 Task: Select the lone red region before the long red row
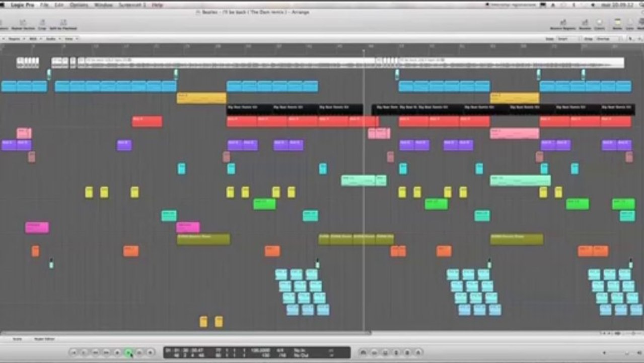[147, 122]
